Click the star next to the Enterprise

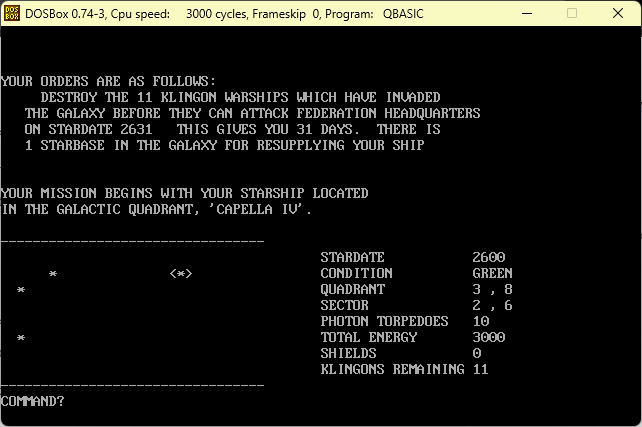click(x=53, y=273)
